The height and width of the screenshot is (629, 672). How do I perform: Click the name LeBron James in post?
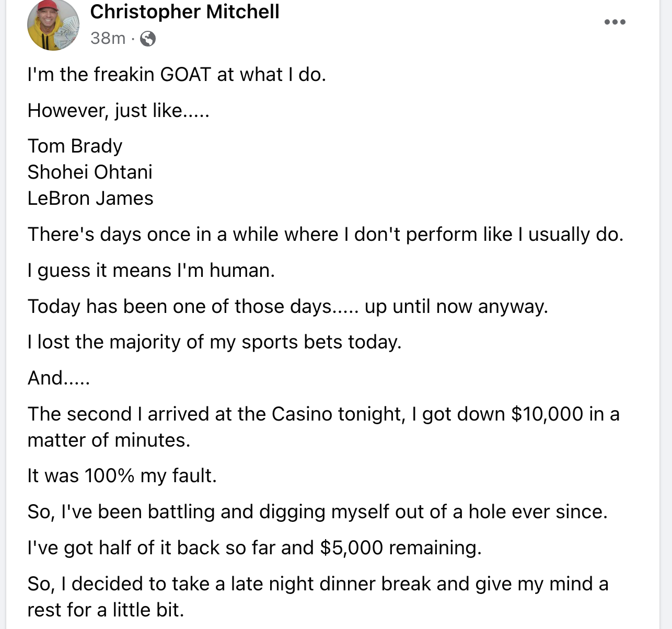tap(90, 199)
